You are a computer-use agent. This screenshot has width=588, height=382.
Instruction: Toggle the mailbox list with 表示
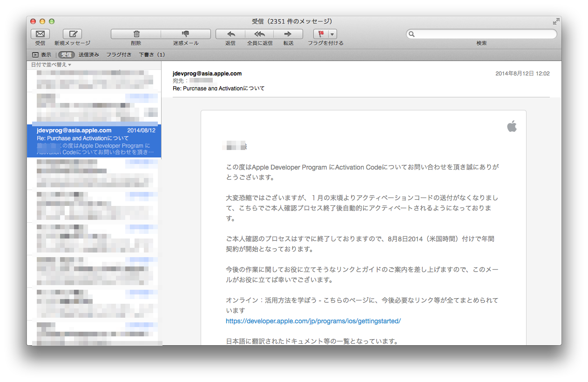[x=41, y=55]
